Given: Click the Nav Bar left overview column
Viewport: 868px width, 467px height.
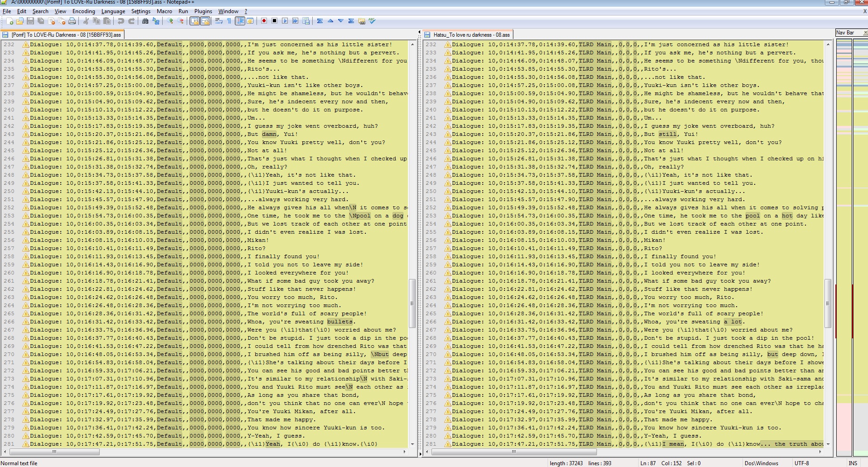Looking at the screenshot, I should (844, 247).
